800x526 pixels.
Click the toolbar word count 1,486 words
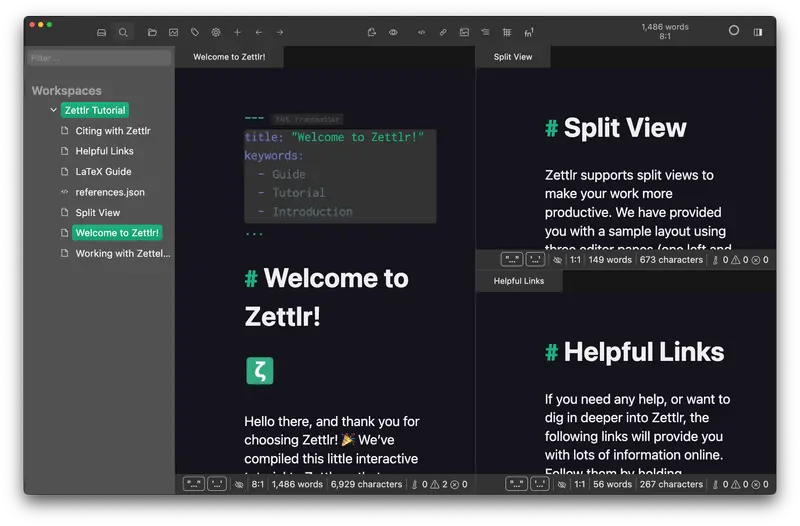tap(665, 27)
